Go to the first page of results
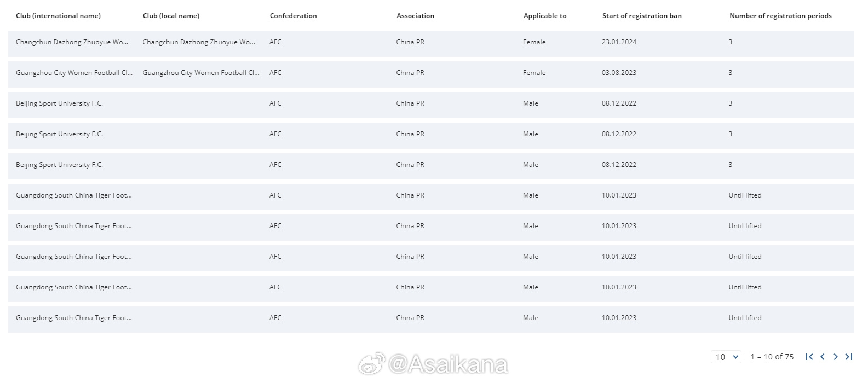 (x=809, y=357)
